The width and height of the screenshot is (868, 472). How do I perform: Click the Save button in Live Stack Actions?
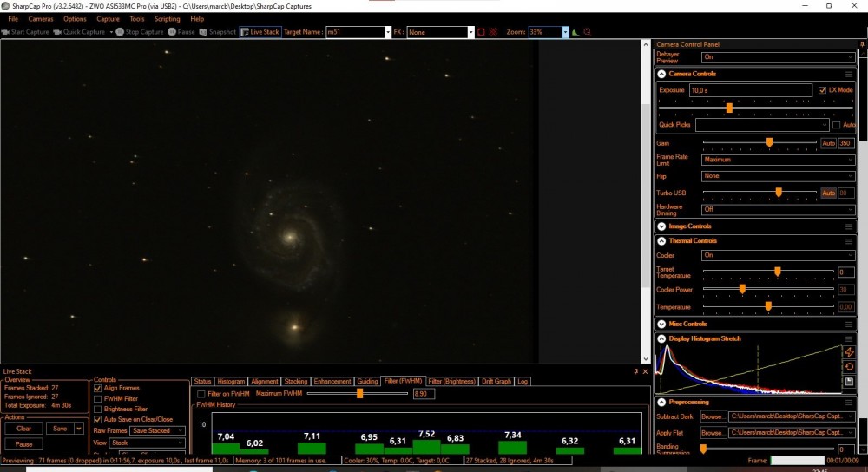point(60,429)
